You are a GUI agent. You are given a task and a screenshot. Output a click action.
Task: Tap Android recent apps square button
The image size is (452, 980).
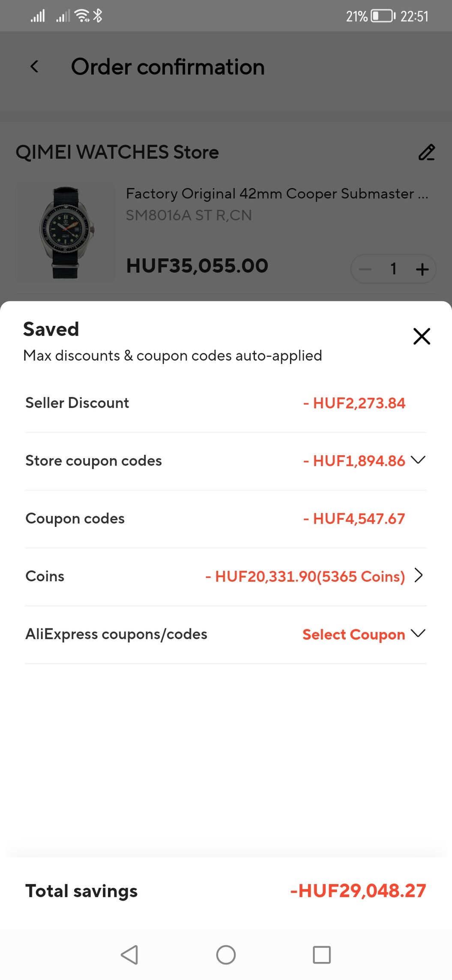tap(322, 955)
